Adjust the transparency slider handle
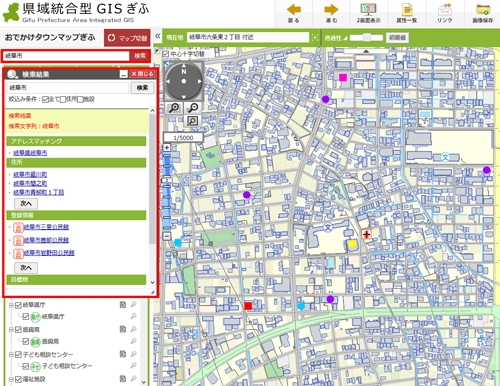The image size is (500, 386). click(x=367, y=37)
